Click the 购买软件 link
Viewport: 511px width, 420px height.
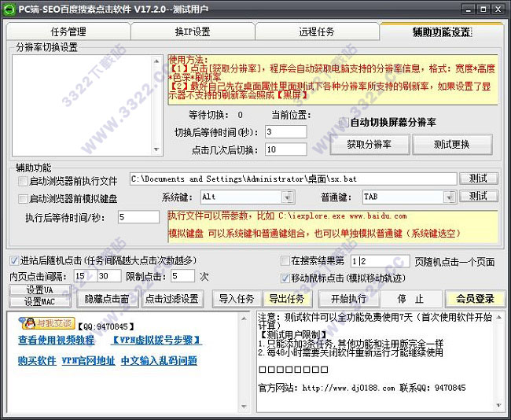37,361
